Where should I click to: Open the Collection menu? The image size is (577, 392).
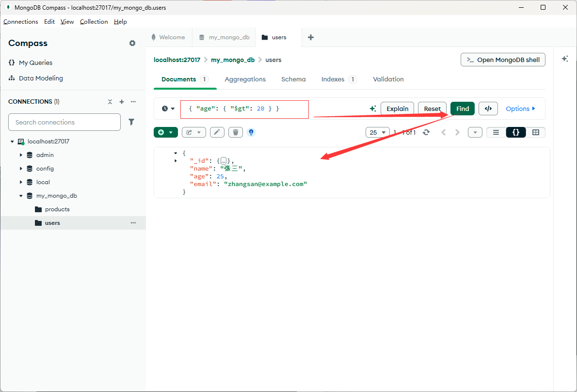tap(94, 22)
